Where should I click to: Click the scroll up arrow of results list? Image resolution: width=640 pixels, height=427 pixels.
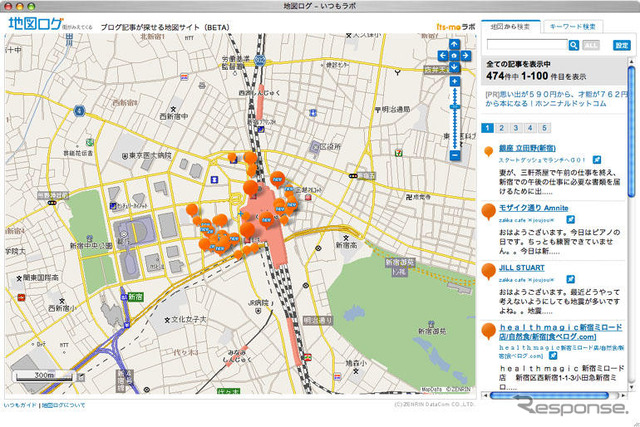(631, 61)
